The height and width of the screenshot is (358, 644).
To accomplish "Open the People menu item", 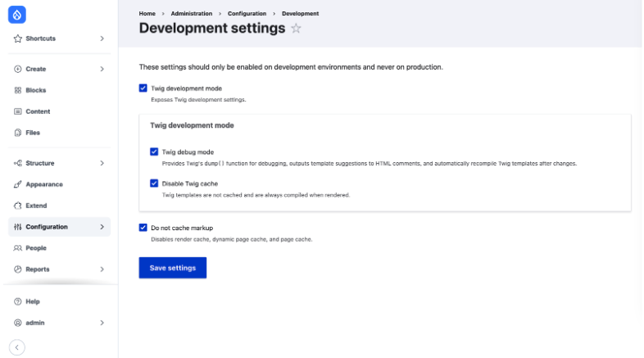I will point(60,248).
